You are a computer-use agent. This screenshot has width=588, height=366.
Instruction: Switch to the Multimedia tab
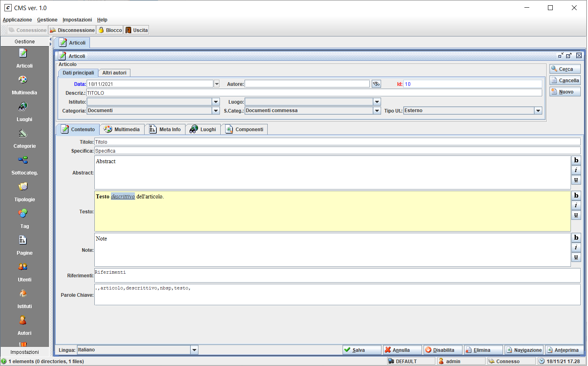click(x=122, y=129)
